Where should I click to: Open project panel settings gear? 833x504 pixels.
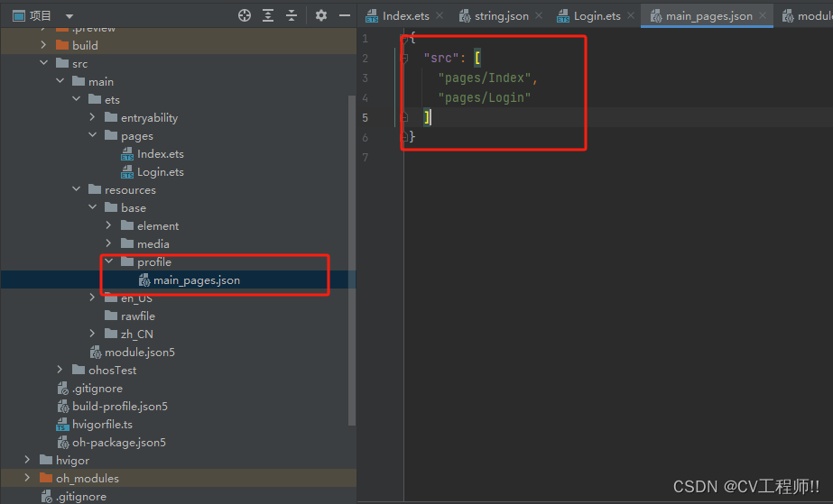click(x=321, y=15)
